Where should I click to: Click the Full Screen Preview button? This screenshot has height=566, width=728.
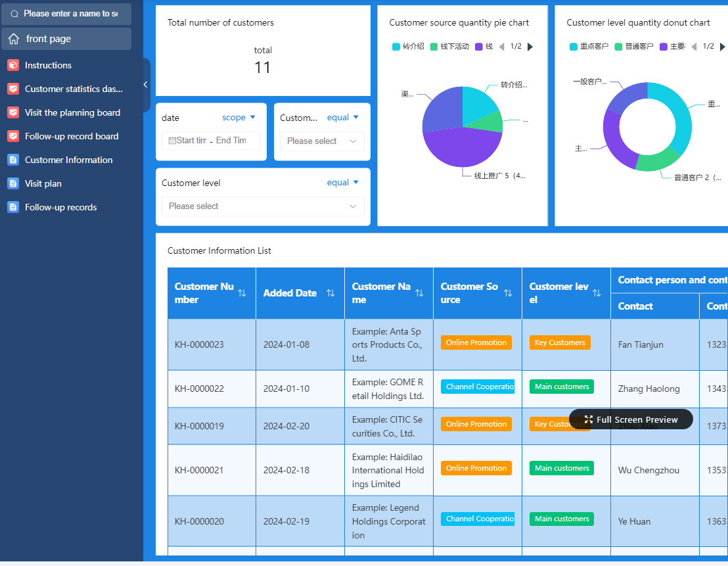tap(631, 419)
